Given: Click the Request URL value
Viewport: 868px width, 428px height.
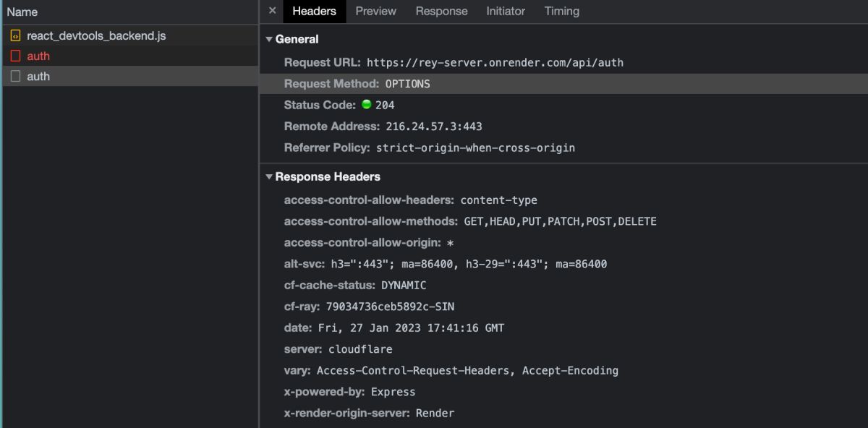Looking at the screenshot, I should [x=495, y=63].
